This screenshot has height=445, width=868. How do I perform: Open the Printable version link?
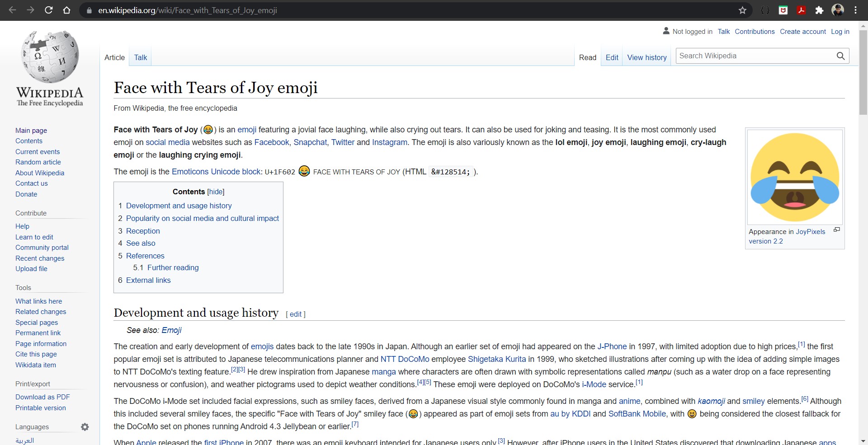point(41,408)
